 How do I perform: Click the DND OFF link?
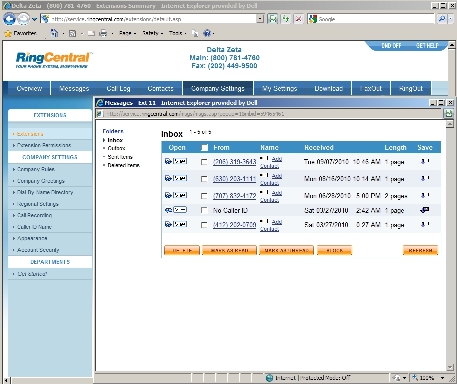click(391, 46)
